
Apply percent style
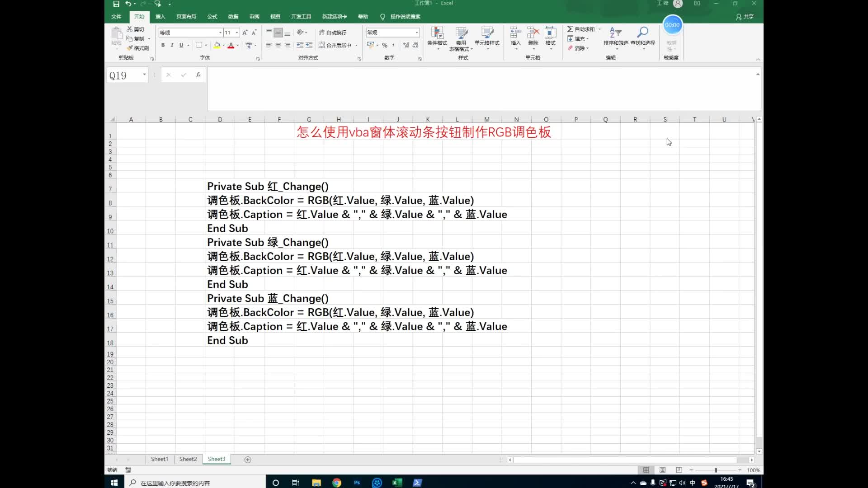385,45
